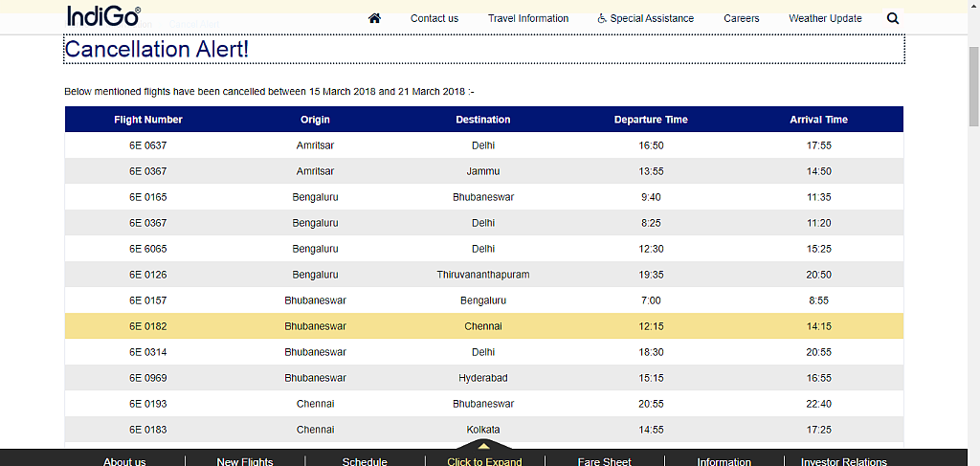Click destination Thiruvananthapuram cell
The image size is (980, 466).
point(483,275)
